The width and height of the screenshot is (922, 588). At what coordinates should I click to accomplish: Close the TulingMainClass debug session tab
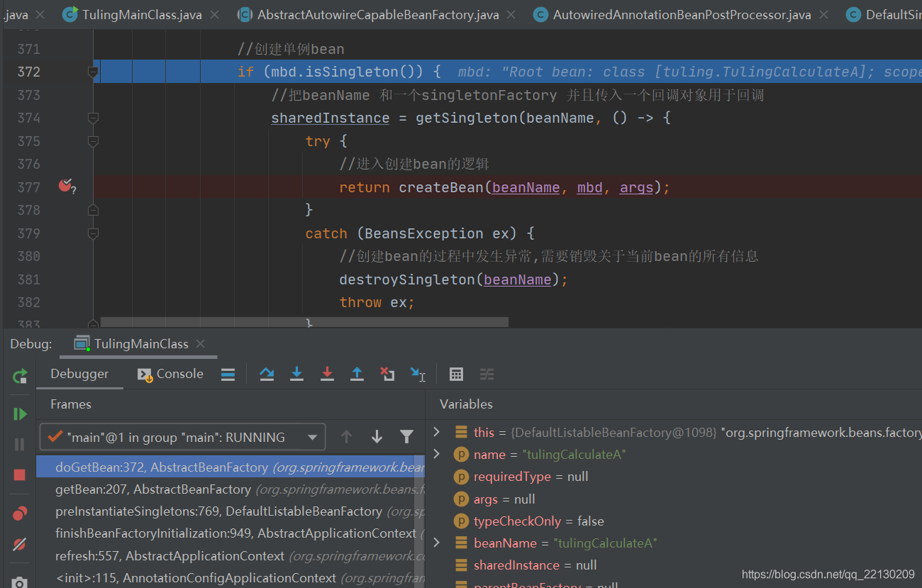(x=201, y=344)
